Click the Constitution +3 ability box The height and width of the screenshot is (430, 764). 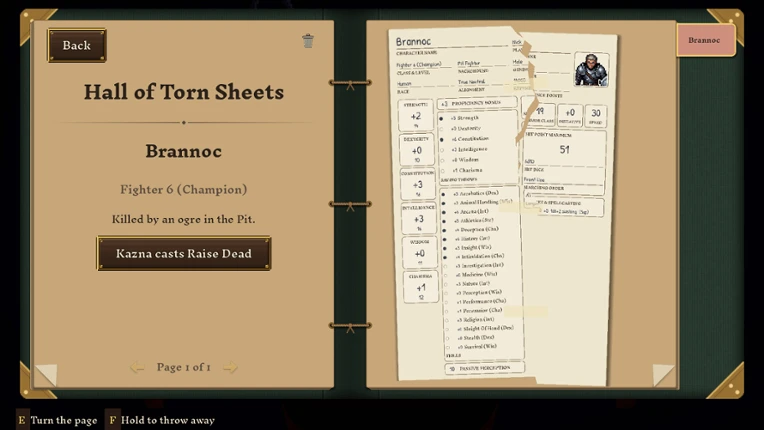(418, 184)
